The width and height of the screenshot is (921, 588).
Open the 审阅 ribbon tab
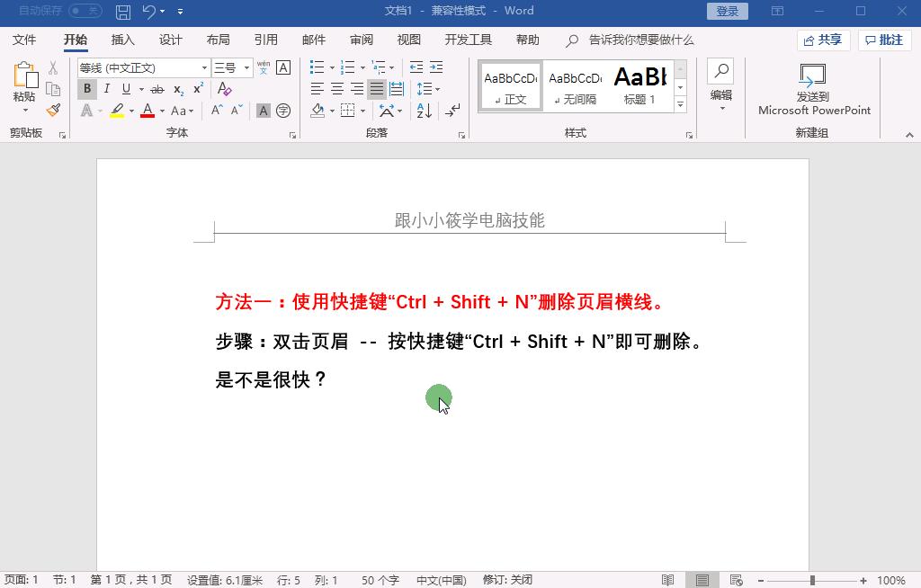pos(361,40)
